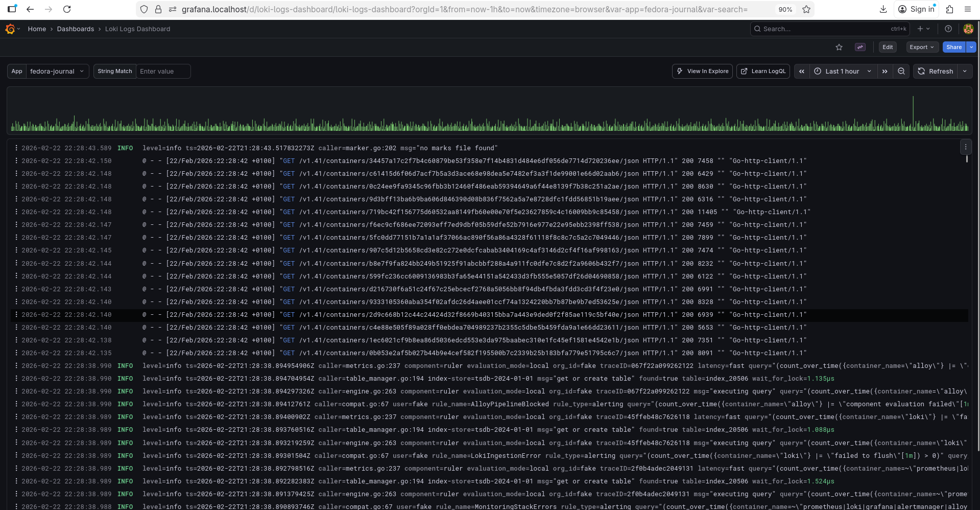Screen dimensions: 980x510
Task: Click the purple shuffle icon beside Edit
Action: pos(860,47)
